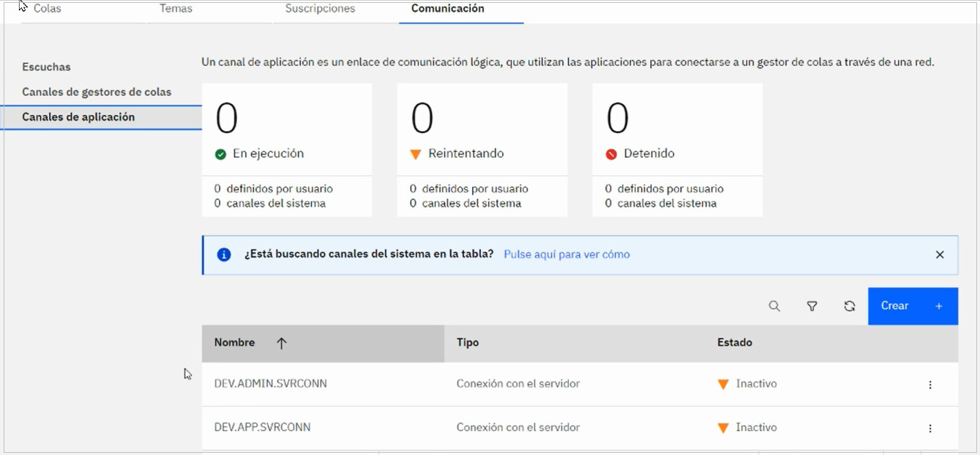Switch to the Temas tab
Viewport: 980px width, 455px height.
coord(175,9)
